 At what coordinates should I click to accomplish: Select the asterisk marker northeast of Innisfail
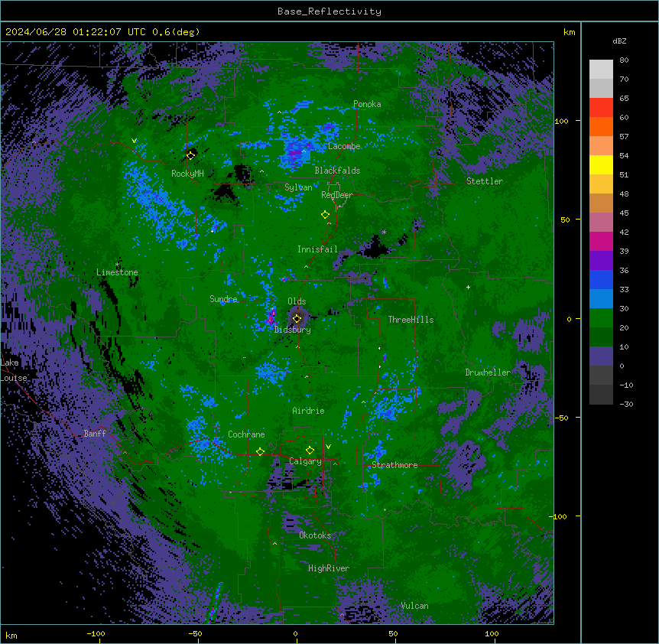click(x=384, y=232)
